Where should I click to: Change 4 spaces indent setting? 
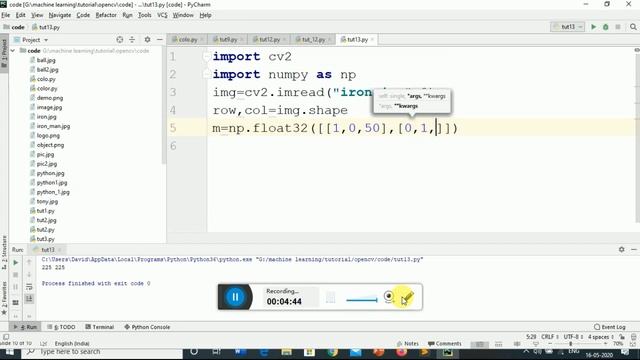point(601,337)
